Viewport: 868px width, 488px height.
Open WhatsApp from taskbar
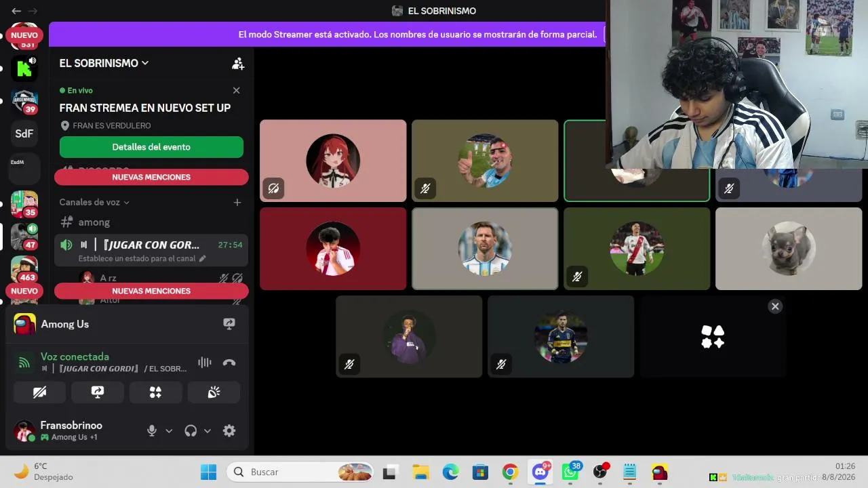pyautogui.click(x=570, y=472)
